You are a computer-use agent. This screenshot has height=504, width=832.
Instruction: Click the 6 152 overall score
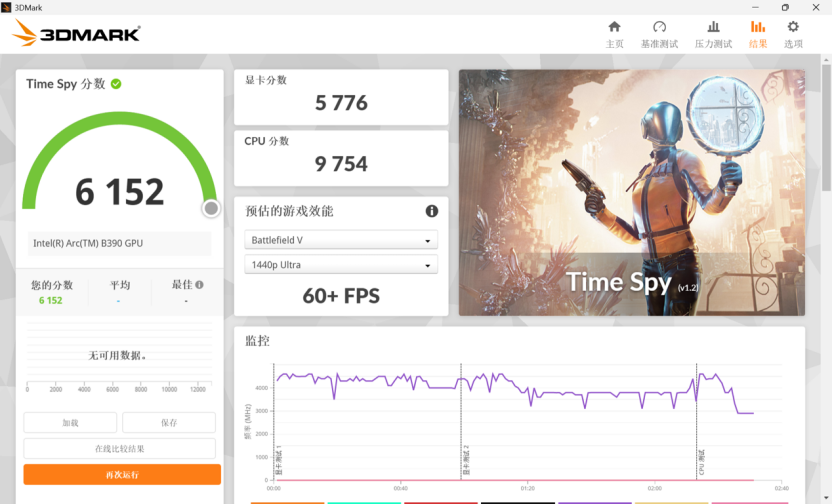[x=119, y=192]
